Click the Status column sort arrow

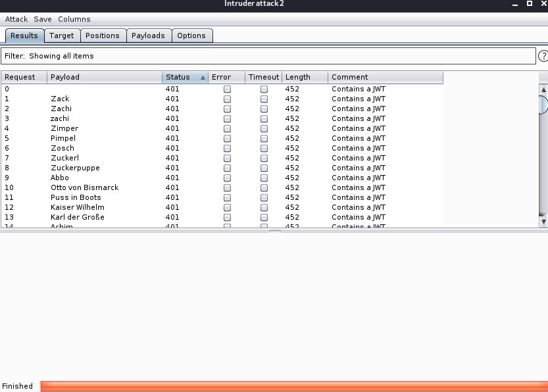click(203, 78)
